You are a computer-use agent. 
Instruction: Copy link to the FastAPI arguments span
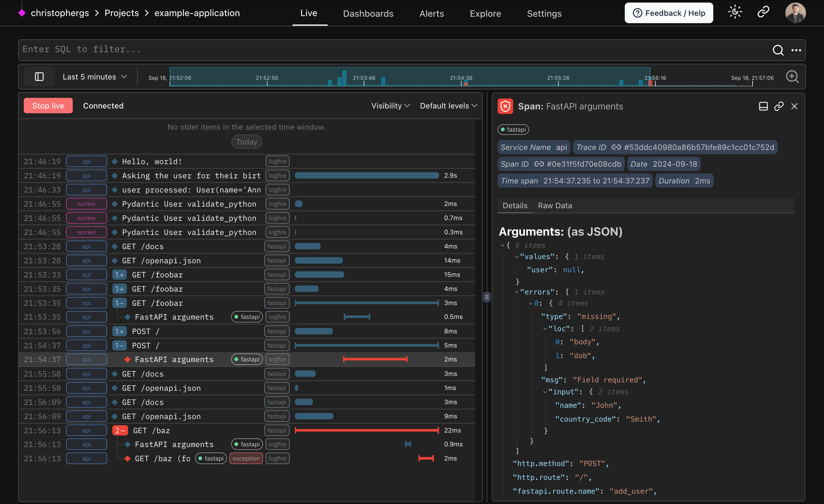(x=779, y=106)
